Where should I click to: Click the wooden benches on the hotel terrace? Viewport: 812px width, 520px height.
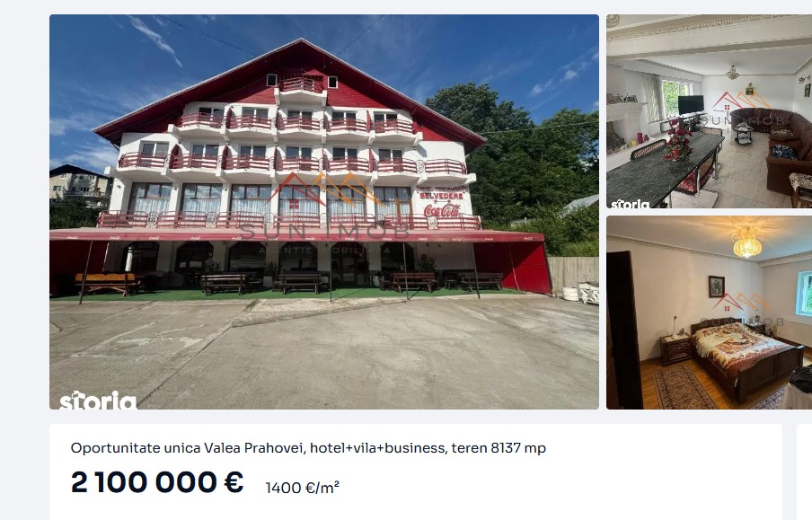point(288,283)
